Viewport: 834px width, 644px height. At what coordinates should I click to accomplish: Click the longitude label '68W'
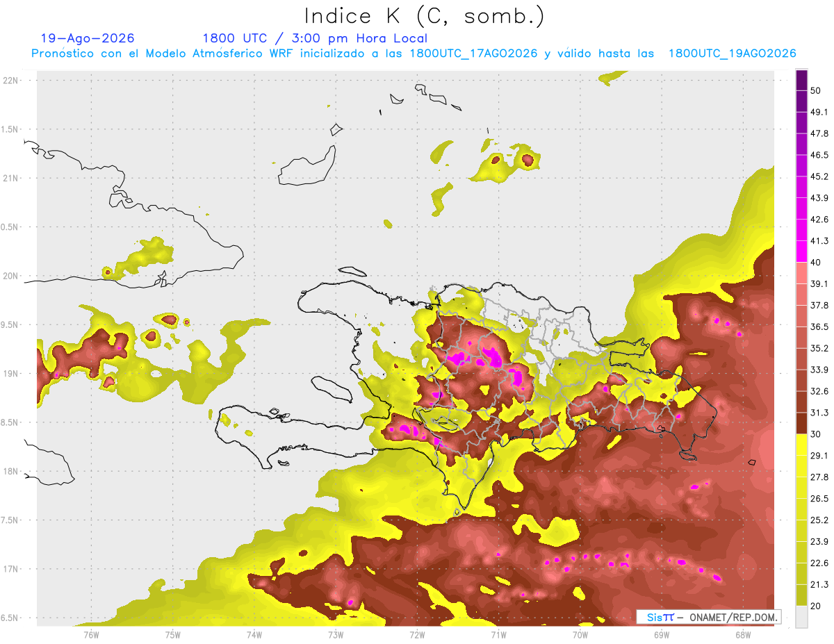[x=742, y=634]
